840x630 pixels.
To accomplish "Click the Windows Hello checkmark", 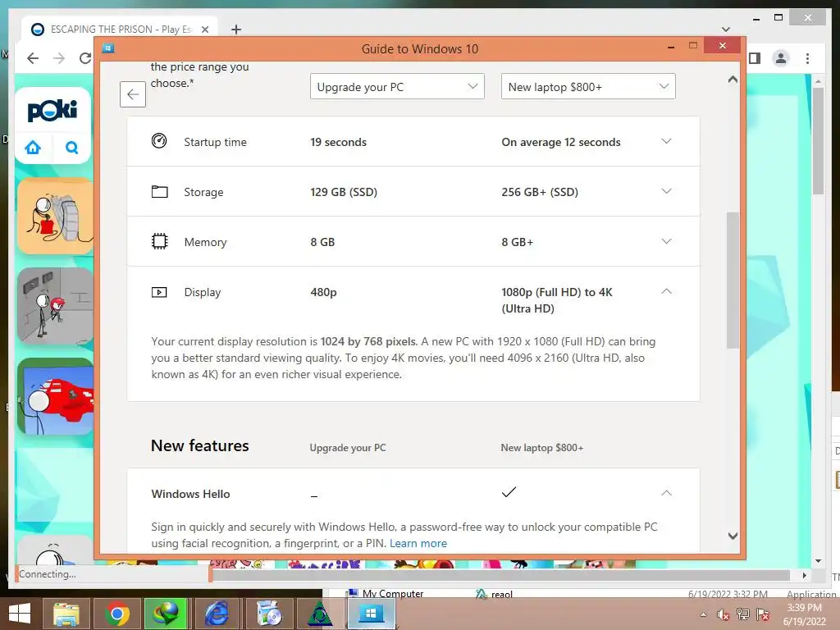I will (x=509, y=492).
